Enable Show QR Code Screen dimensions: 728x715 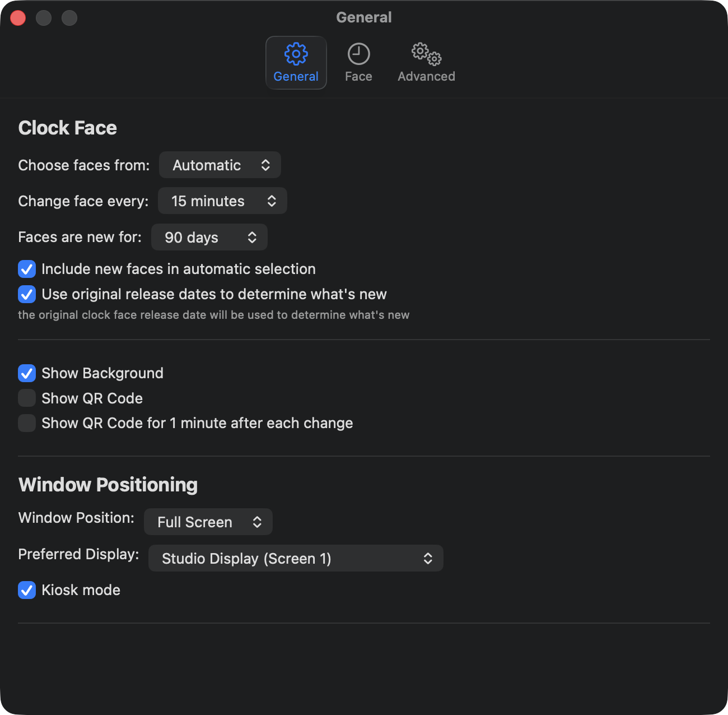[x=26, y=398]
